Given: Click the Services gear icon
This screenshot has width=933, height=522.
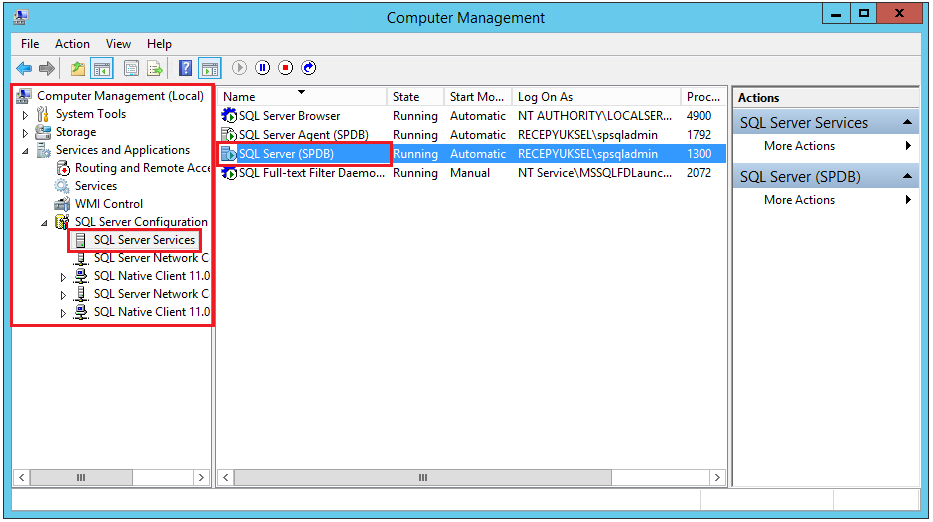Looking at the screenshot, I should click(62, 186).
